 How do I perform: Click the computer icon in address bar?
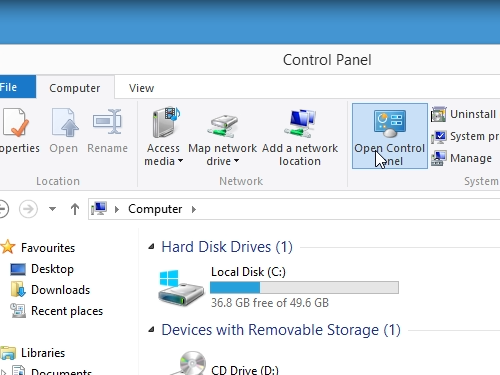99,209
